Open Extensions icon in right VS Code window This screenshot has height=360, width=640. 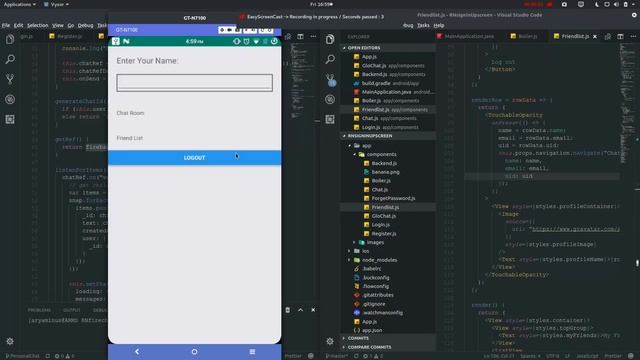coord(330,119)
